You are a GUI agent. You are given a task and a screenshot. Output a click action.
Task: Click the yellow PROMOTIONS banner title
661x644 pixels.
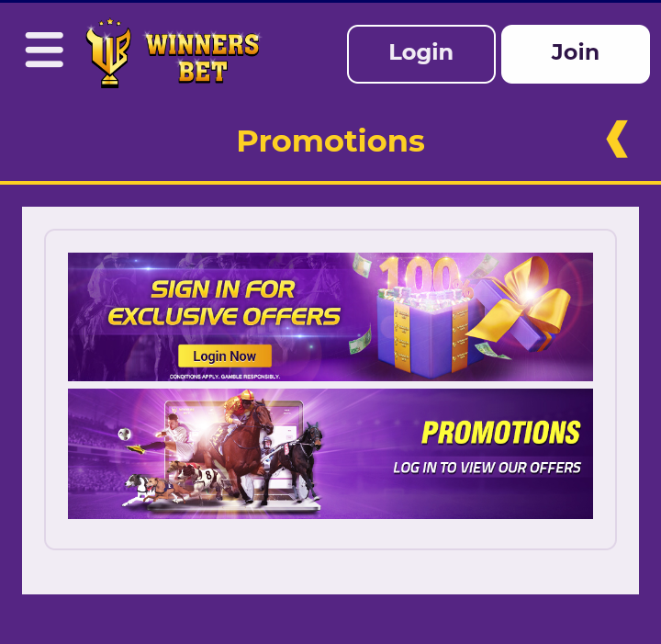click(501, 433)
